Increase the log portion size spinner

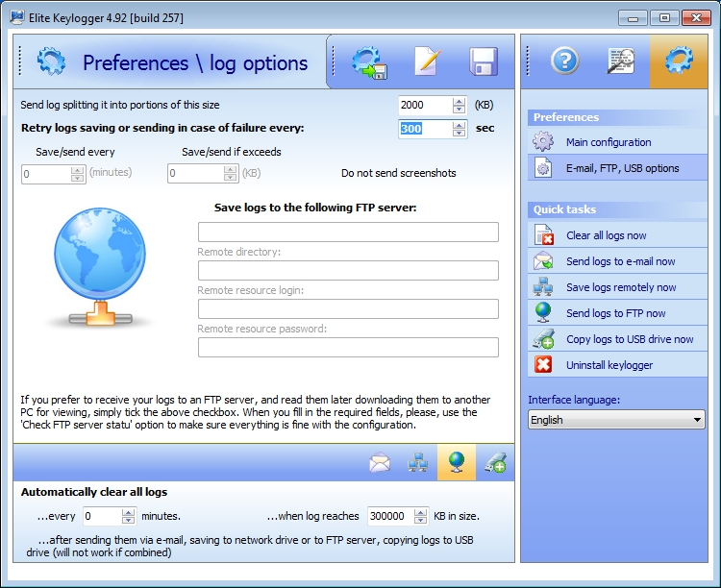[459, 101]
